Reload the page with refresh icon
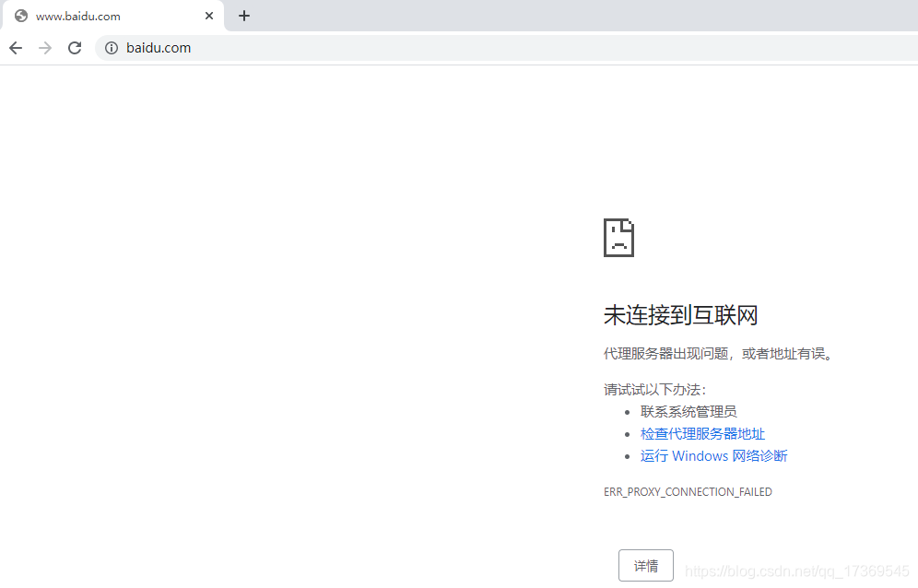918x588 pixels. coord(75,48)
